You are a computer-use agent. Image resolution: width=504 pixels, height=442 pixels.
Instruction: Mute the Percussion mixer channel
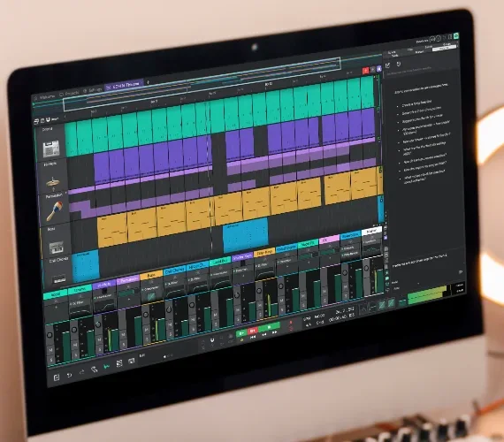(x=124, y=335)
